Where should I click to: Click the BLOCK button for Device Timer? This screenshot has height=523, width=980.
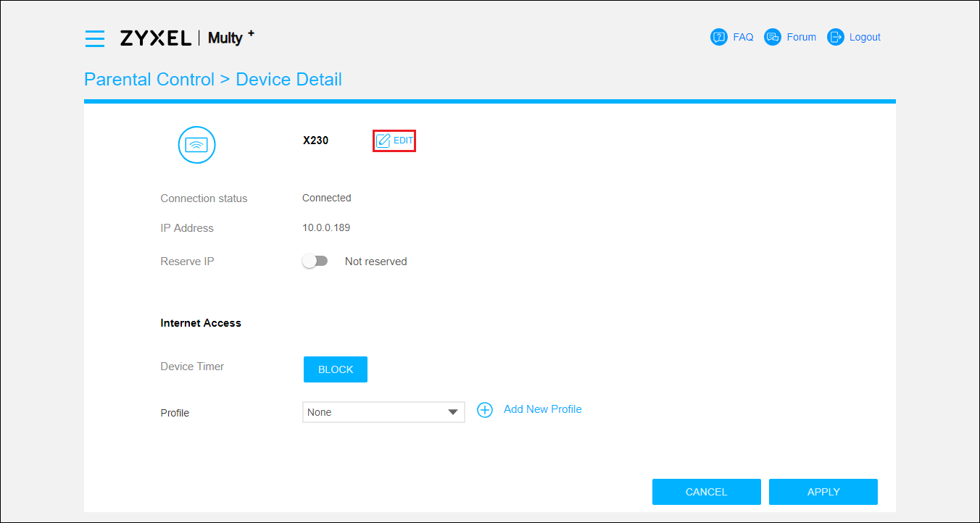click(x=336, y=369)
